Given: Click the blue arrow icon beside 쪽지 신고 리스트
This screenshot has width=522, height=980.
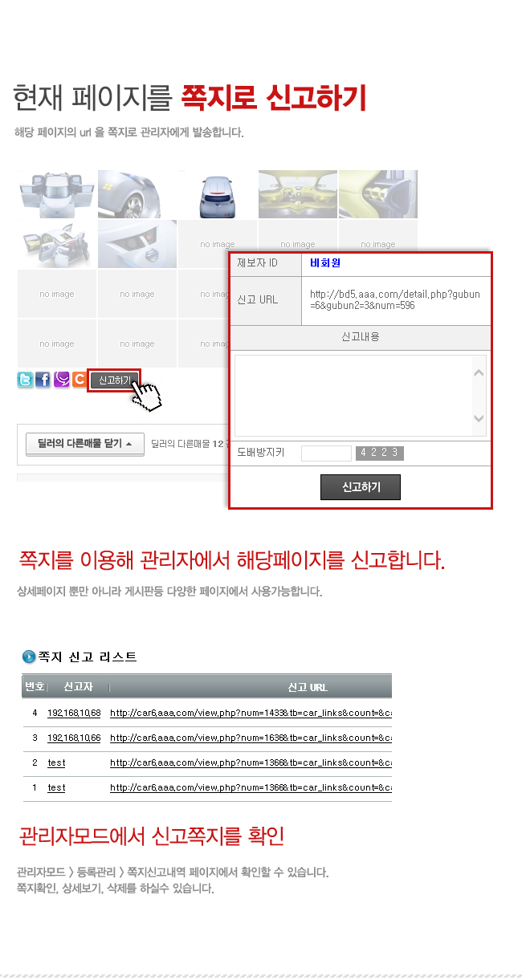Looking at the screenshot, I should (30, 657).
